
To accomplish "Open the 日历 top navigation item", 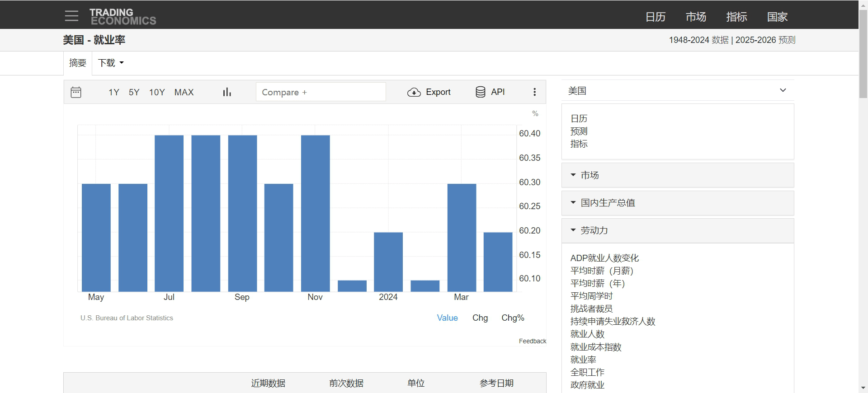I will point(656,17).
